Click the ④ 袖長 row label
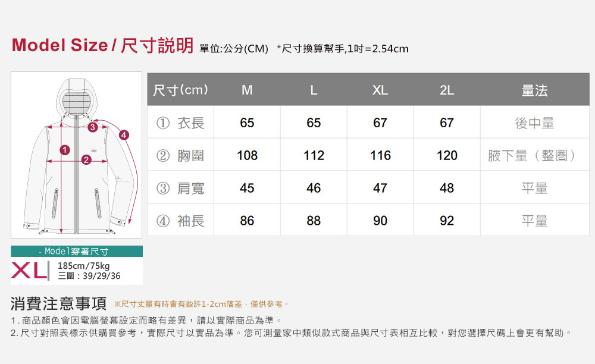 181,220
